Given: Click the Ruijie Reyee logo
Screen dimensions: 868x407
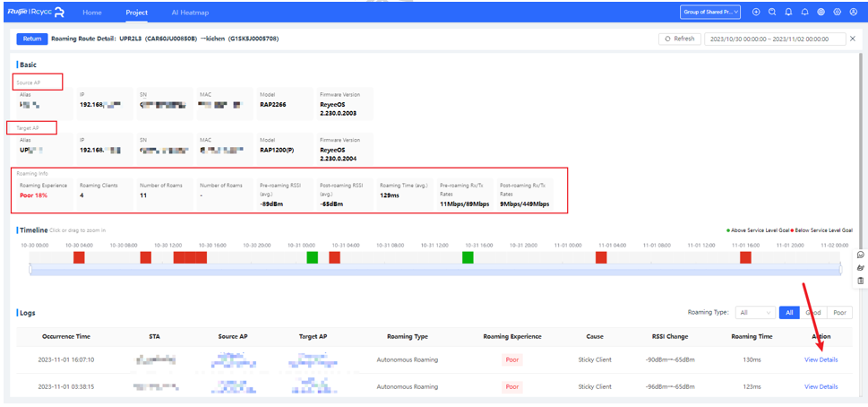Looking at the screenshot, I should (37, 12).
